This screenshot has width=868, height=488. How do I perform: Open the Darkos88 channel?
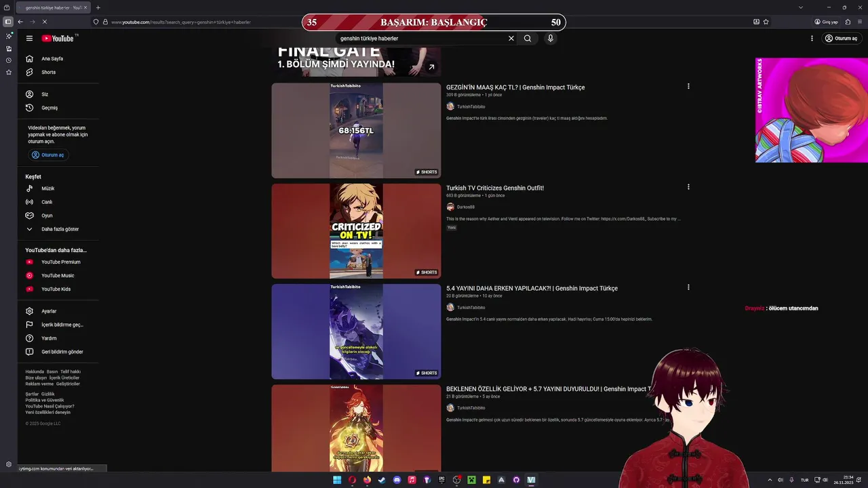(465, 207)
